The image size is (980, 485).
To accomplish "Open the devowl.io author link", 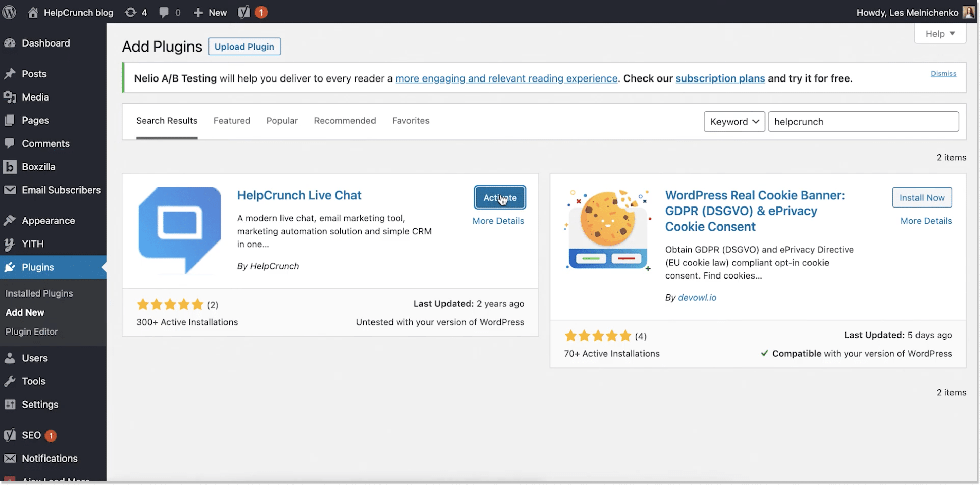I will pos(697,298).
